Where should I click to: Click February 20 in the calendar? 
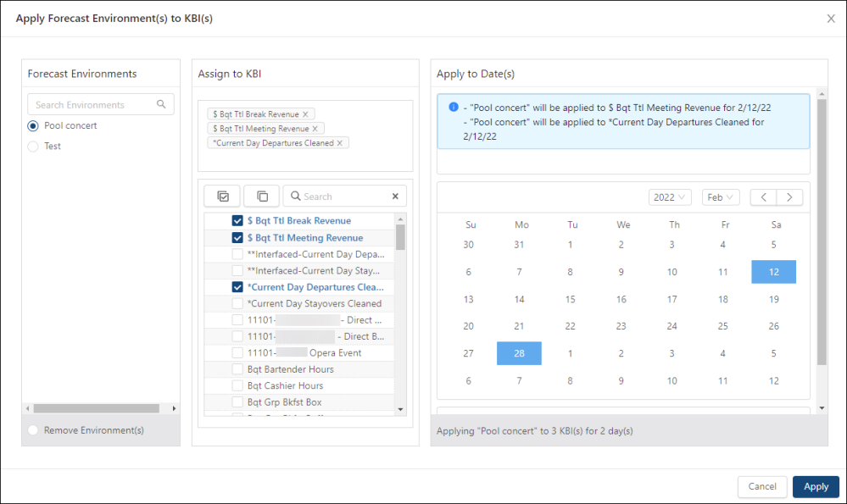click(x=468, y=326)
